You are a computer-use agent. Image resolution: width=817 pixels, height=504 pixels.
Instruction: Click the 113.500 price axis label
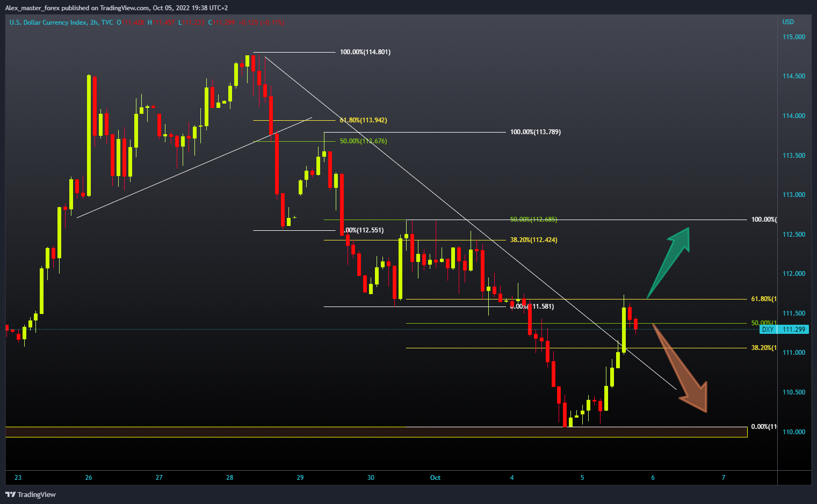[794, 156]
